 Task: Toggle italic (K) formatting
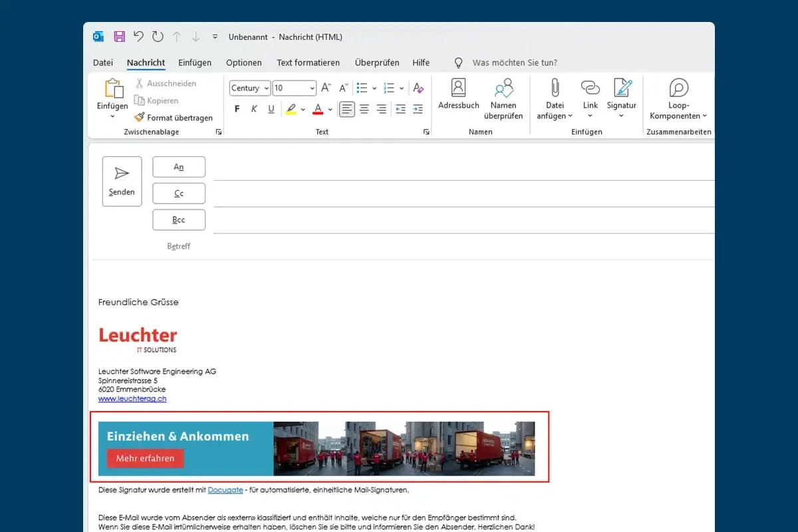pyautogui.click(x=254, y=109)
